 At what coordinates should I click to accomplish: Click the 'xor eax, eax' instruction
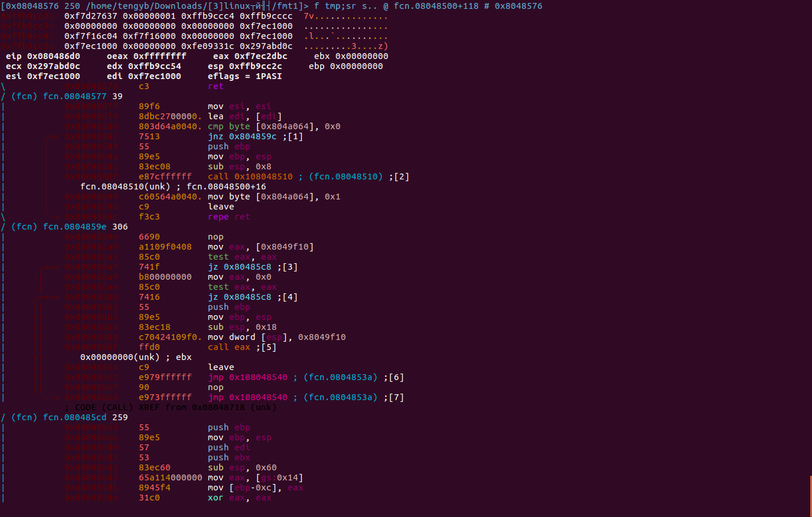coord(240,498)
